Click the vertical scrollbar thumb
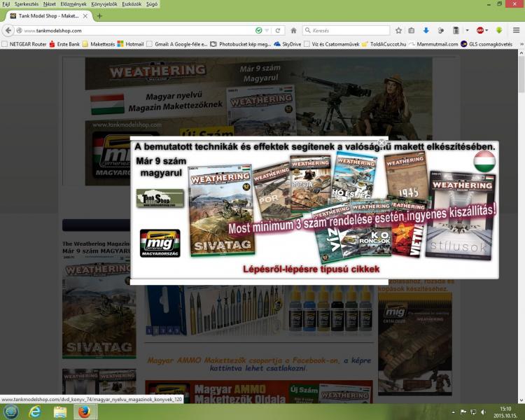This screenshot has height=420, width=525. tap(521, 74)
